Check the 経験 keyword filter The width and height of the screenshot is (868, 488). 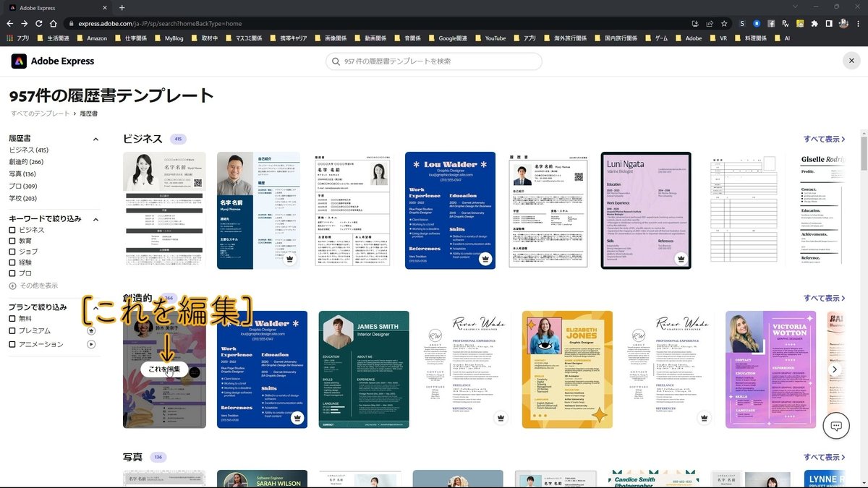(x=12, y=262)
